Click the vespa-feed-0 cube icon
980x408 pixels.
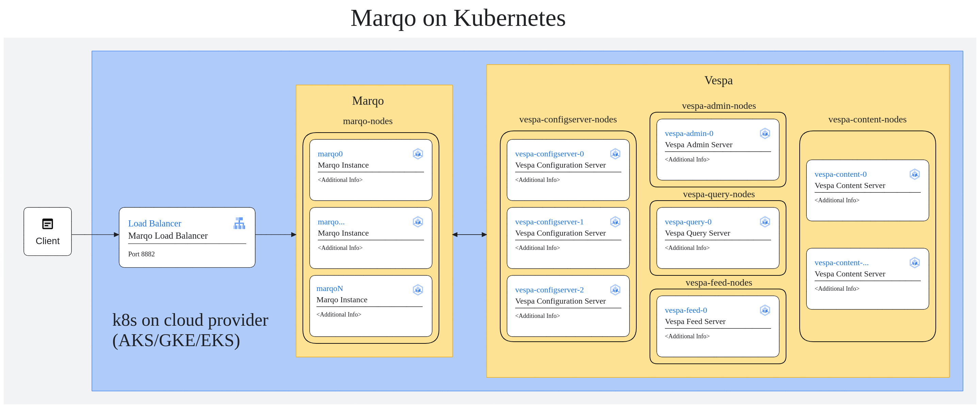[x=765, y=310]
